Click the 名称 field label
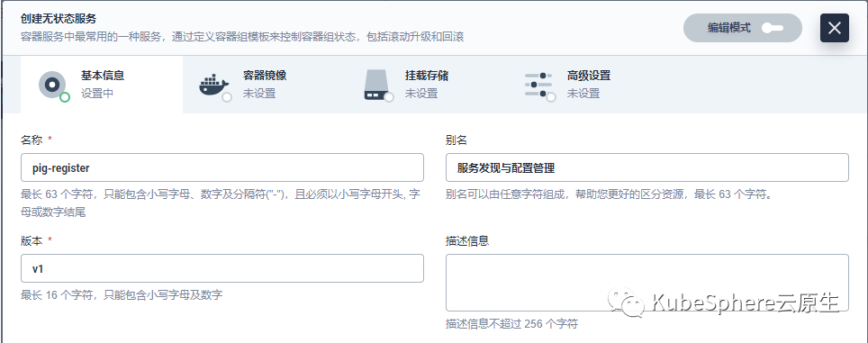Viewport: 868px width, 343px height. [x=32, y=140]
